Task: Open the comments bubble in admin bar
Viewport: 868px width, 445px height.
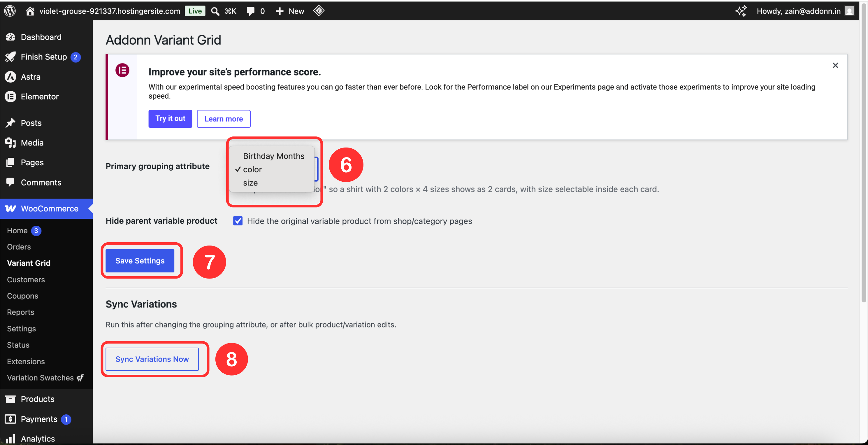Action: [x=251, y=11]
